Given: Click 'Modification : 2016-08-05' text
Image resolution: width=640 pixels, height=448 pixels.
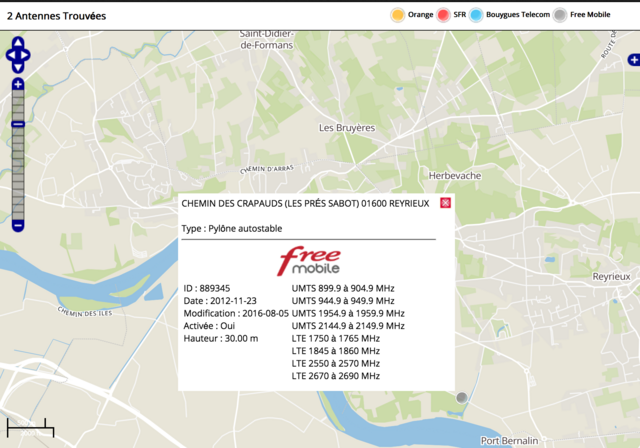Looking at the screenshot, I should coord(236,313).
